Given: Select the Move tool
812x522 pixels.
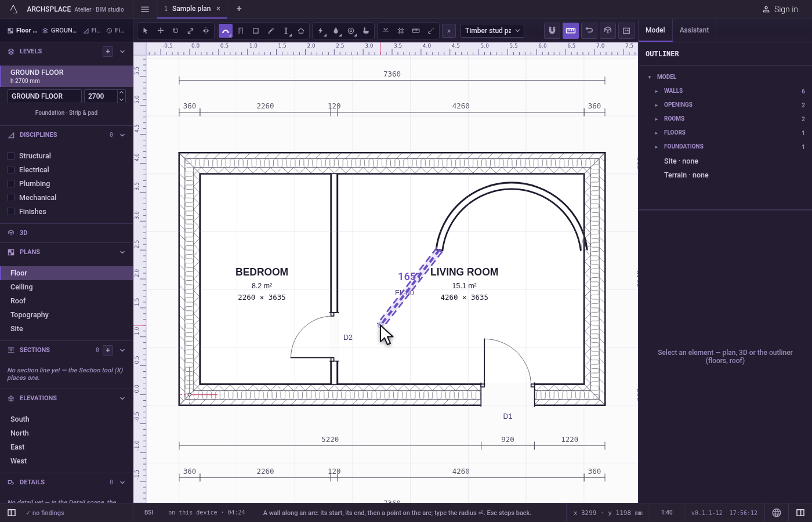Looking at the screenshot, I should click(161, 31).
